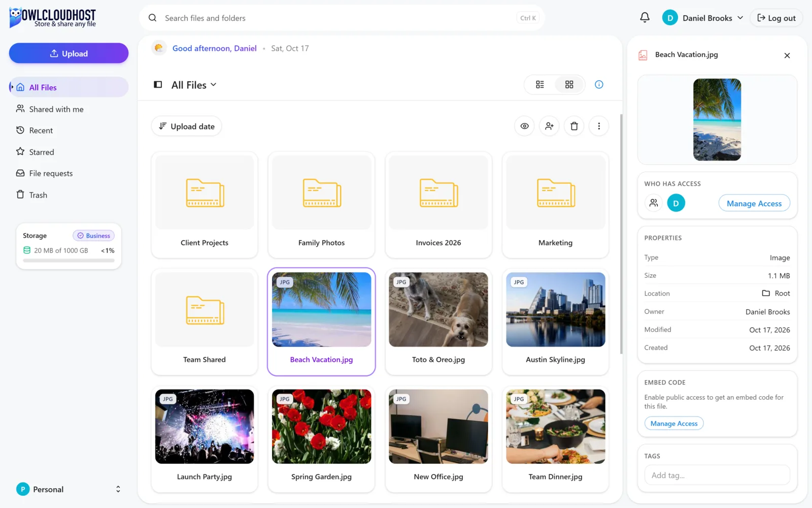Viewport: 812px width, 508px height.
Task: Open the Client Projects folder
Action: click(205, 205)
